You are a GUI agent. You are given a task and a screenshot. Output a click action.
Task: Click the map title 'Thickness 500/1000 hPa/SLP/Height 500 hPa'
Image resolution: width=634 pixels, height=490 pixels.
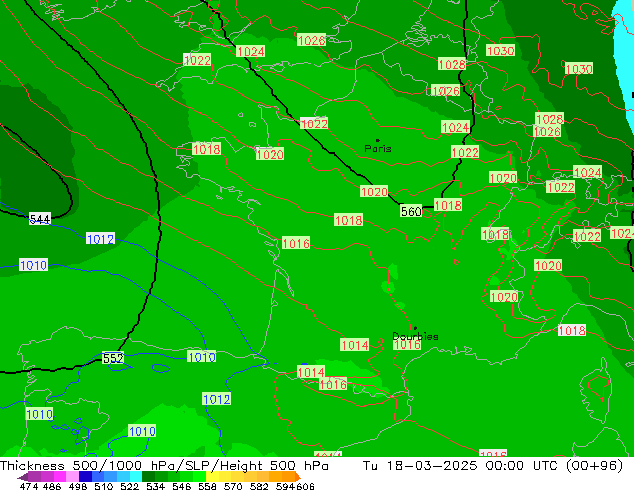pos(164,466)
